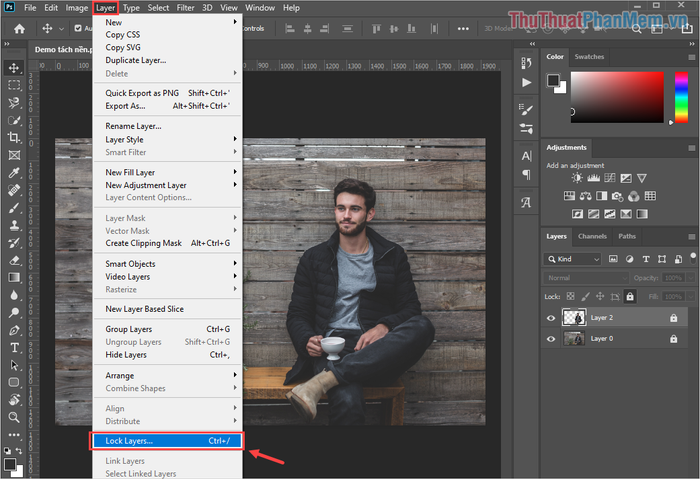700x479 pixels.
Task: Choose Duplicate Layer from menu
Action: tap(167, 60)
